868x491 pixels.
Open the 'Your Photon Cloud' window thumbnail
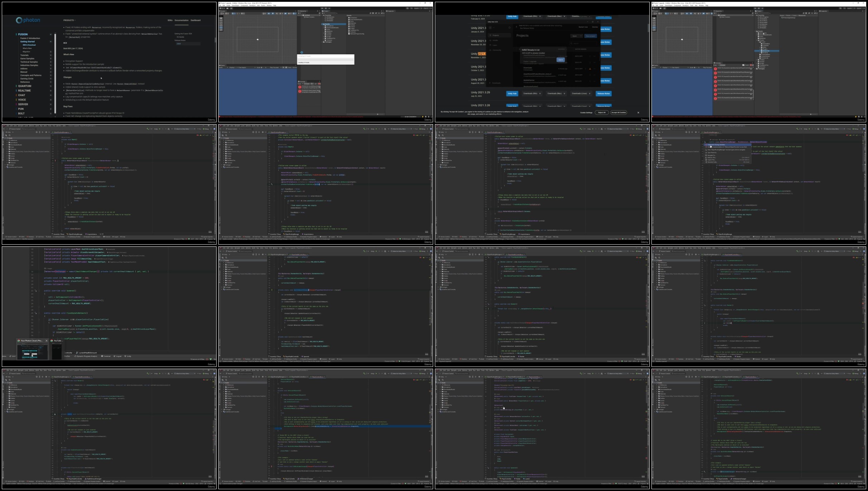click(x=33, y=352)
